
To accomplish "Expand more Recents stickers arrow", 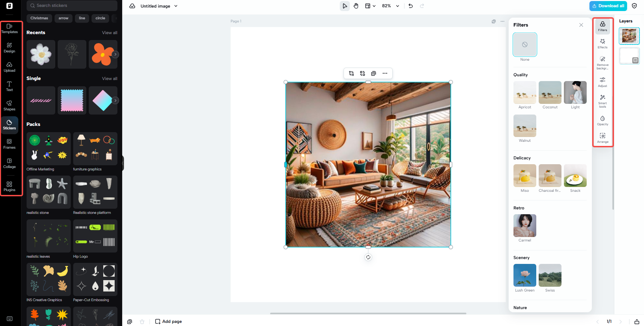I will pyautogui.click(x=115, y=54).
